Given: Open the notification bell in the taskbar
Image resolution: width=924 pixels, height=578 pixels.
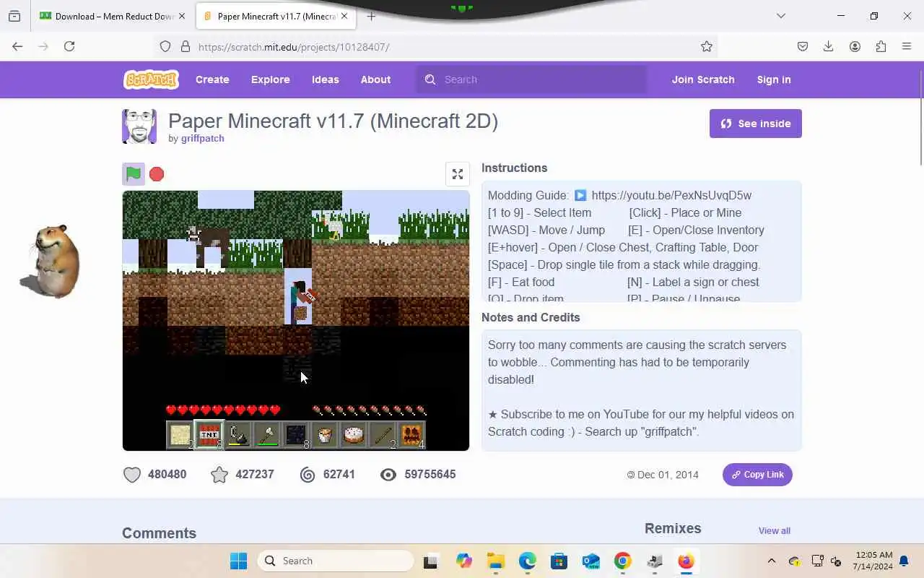Looking at the screenshot, I should click(905, 561).
